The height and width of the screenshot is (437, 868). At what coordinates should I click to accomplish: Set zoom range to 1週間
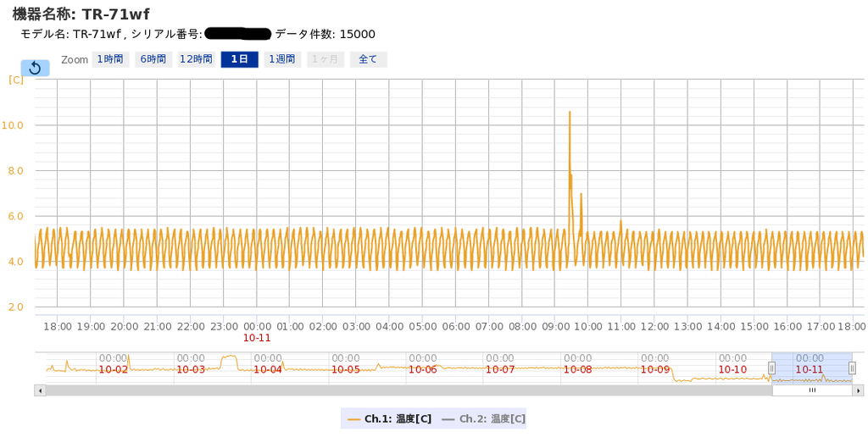coord(282,59)
